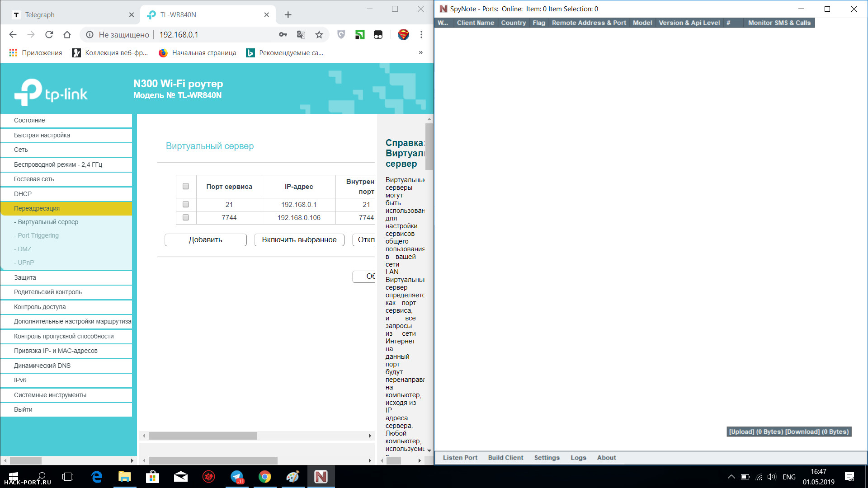This screenshot has width=868, height=488.
Task: Open the translate page icon
Action: click(x=301, y=35)
